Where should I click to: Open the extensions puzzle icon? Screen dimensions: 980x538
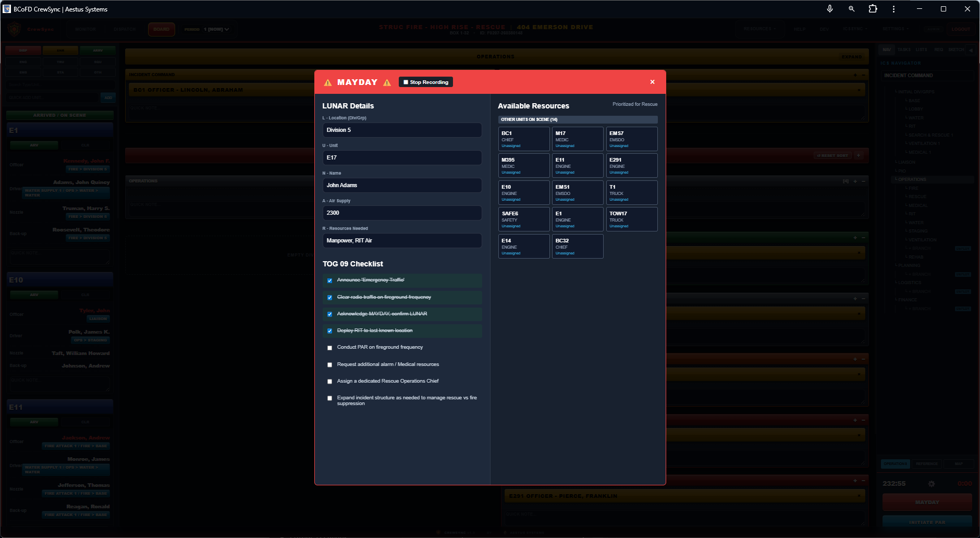click(x=873, y=9)
